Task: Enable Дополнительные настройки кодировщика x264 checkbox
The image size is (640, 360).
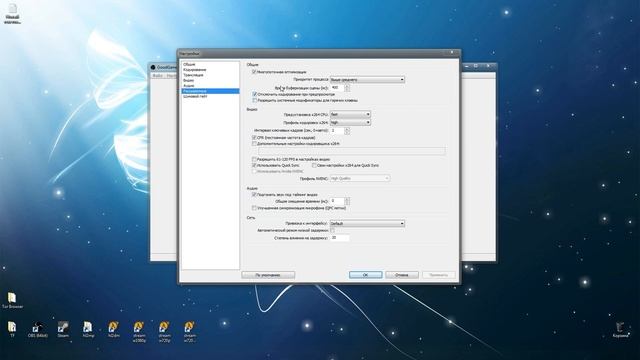Action: point(254,144)
